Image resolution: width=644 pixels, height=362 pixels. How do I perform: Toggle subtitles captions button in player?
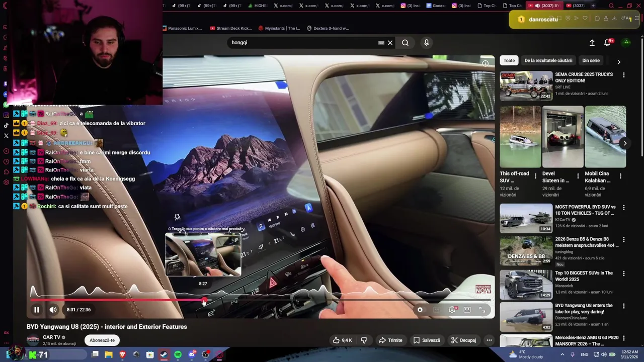[x=437, y=310]
